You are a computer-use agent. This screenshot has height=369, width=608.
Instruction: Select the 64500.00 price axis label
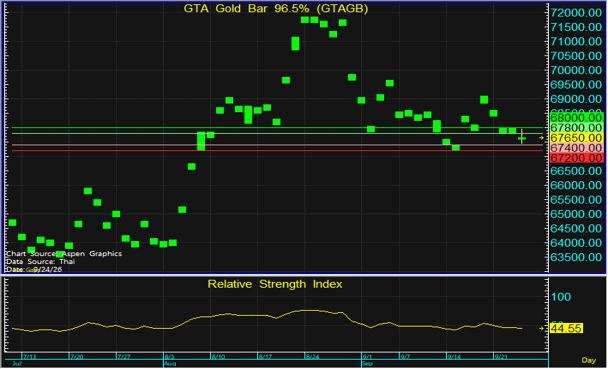576,228
